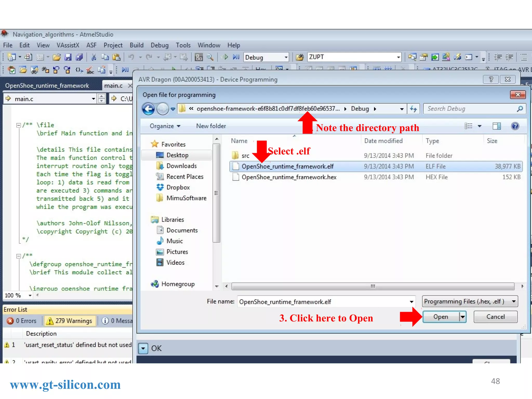Sort by the Date modified column header

tap(383, 141)
